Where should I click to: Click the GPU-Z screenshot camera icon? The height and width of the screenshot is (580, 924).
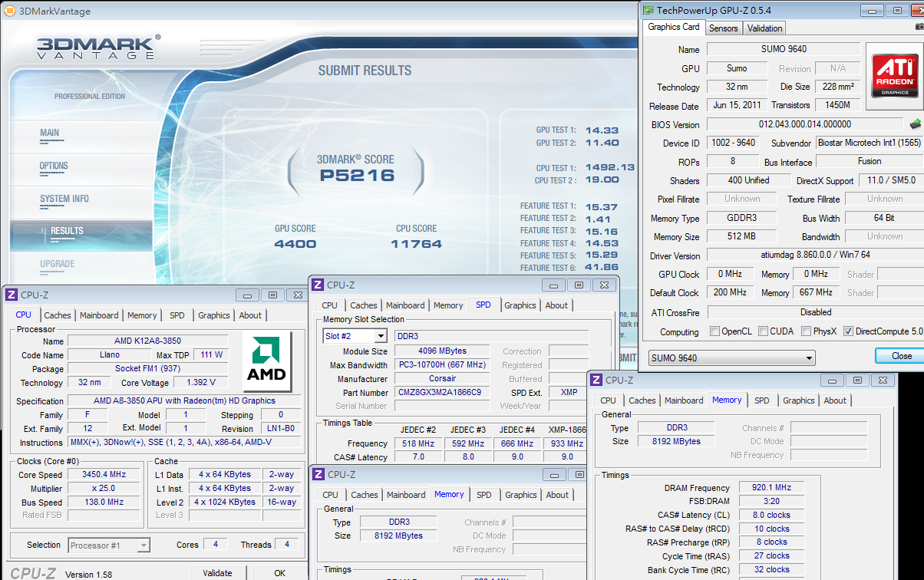coord(919,28)
